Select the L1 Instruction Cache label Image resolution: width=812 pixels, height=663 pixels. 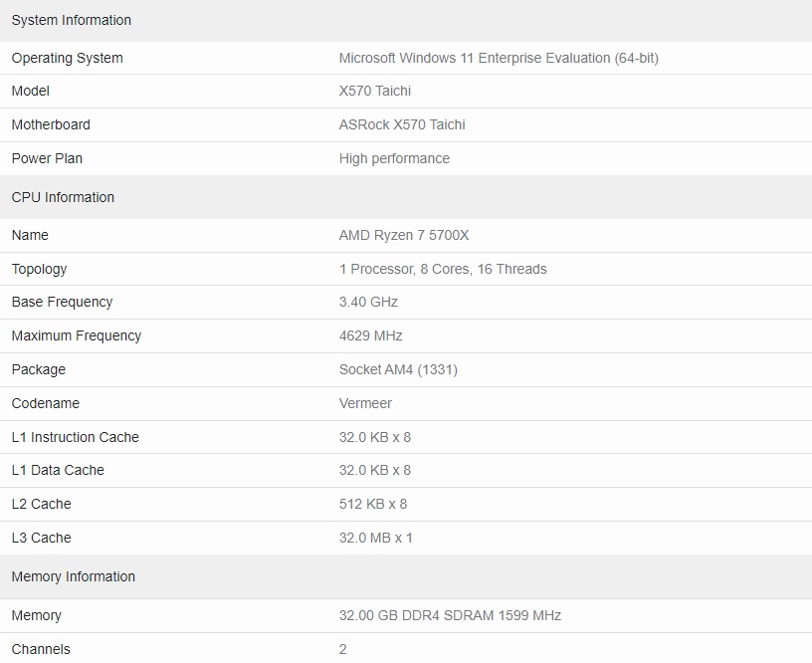[x=75, y=437]
